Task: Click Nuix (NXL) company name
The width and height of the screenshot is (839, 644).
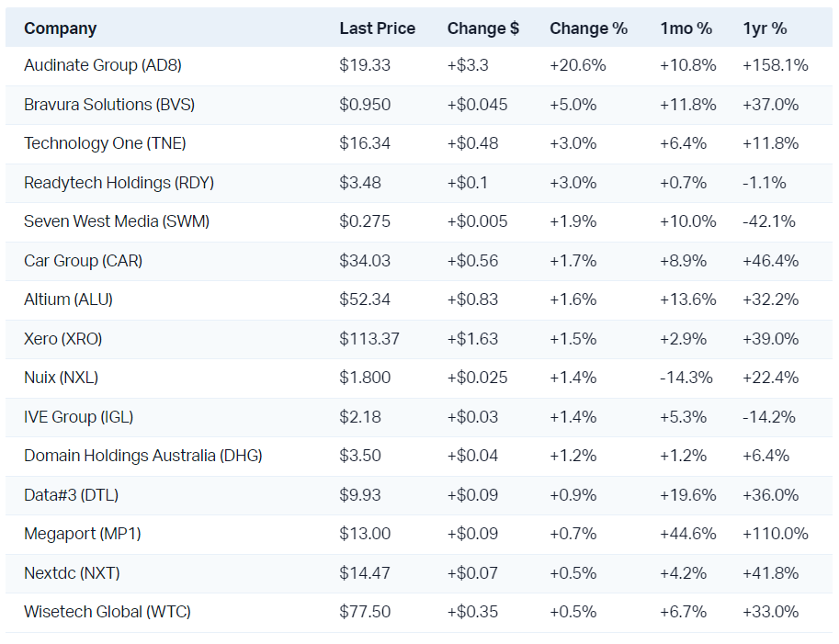Action: coord(61,378)
